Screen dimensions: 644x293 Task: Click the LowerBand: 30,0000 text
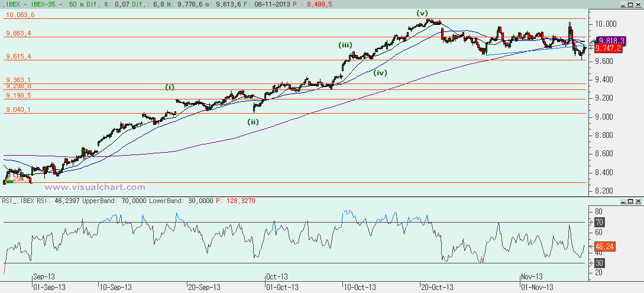[x=180, y=201]
